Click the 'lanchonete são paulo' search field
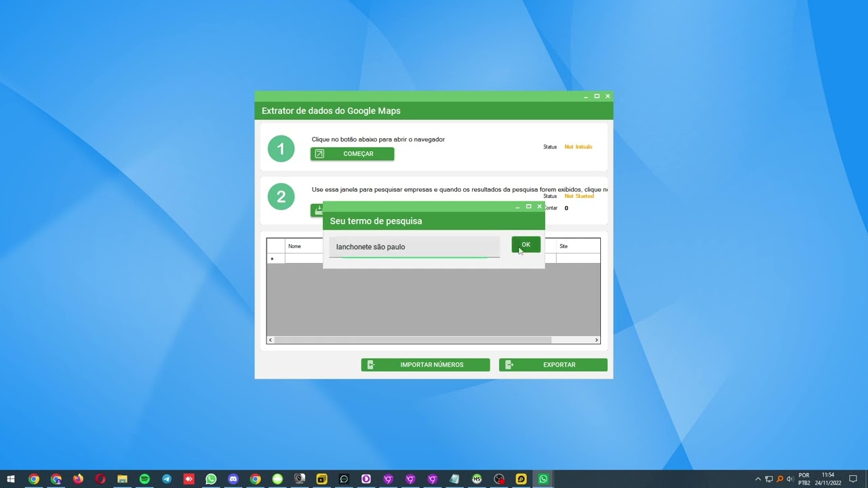868x488 pixels. [414, 247]
